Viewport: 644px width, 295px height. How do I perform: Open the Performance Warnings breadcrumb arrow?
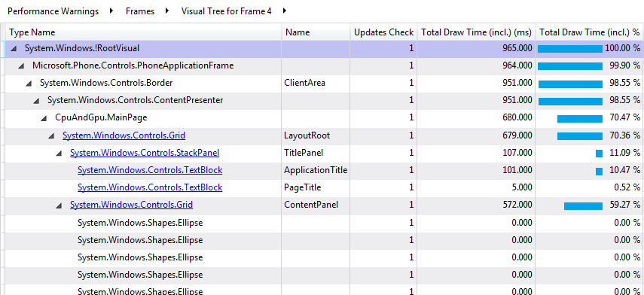111,11
